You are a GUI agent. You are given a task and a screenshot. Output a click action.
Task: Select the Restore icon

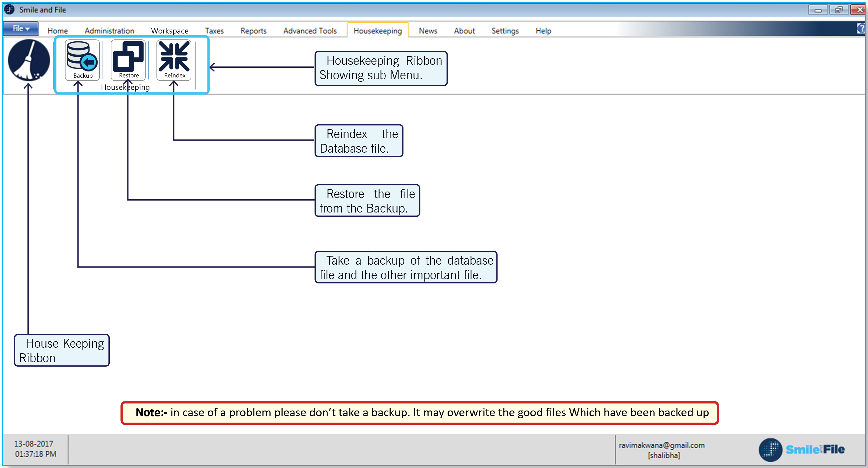(128, 60)
